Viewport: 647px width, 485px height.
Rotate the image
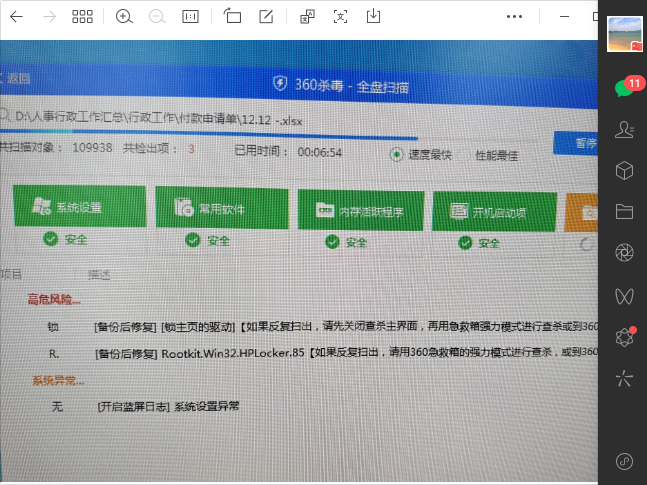(232, 16)
